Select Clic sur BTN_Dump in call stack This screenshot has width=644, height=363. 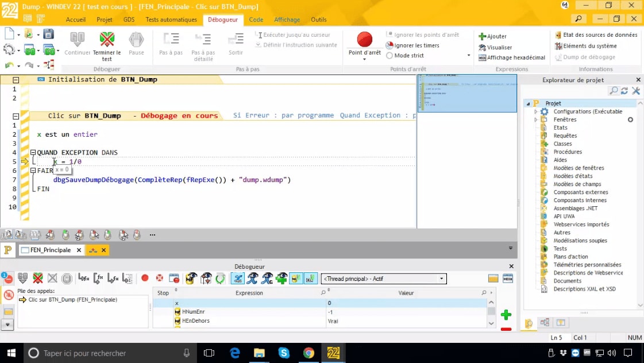[73, 300]
